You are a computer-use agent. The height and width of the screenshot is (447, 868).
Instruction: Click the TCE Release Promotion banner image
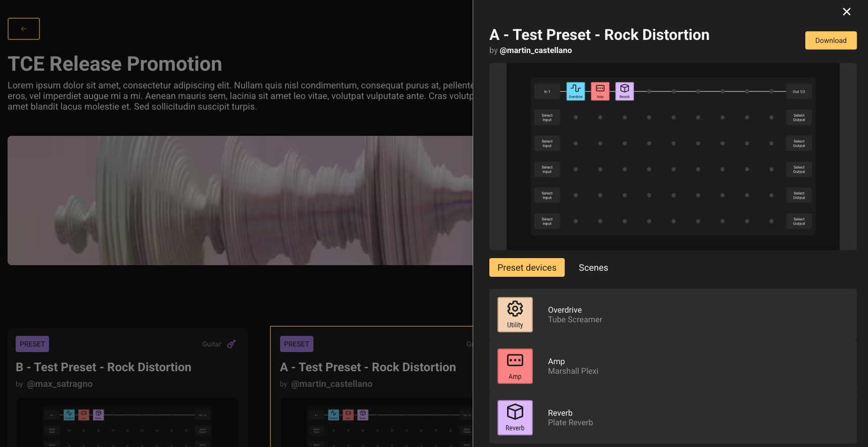click(240, 201)
